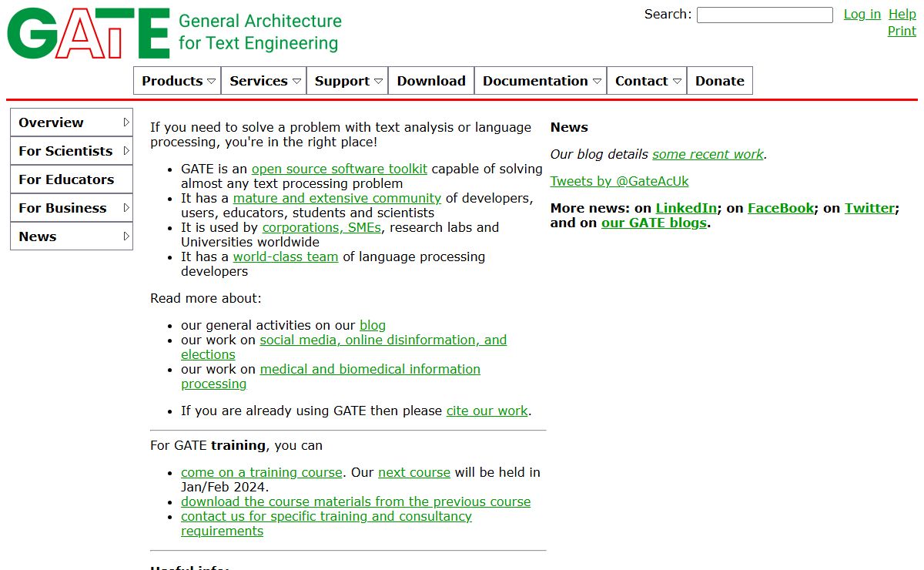
Task: Open 'open source software toolkit' link
Action: click(340, 169)
